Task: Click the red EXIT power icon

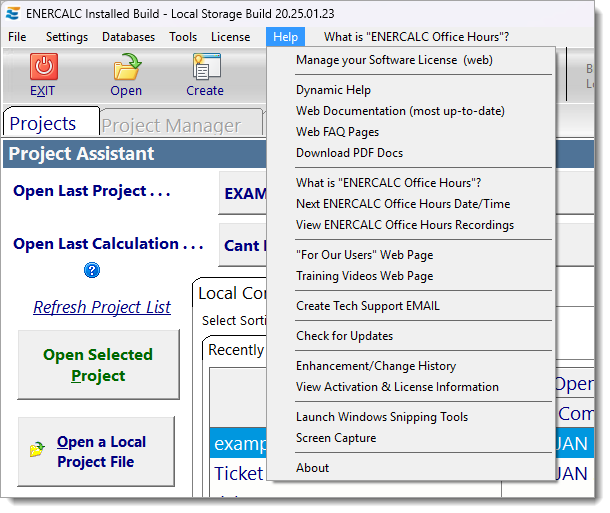Action: [x=44, y=67]
